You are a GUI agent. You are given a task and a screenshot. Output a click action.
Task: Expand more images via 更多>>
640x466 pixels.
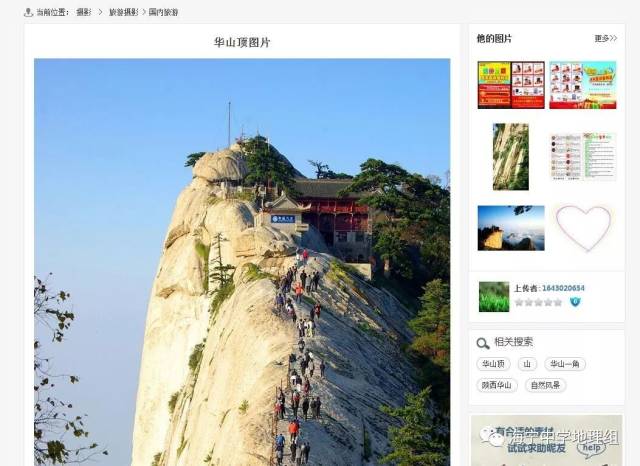(x=606, y=38)
